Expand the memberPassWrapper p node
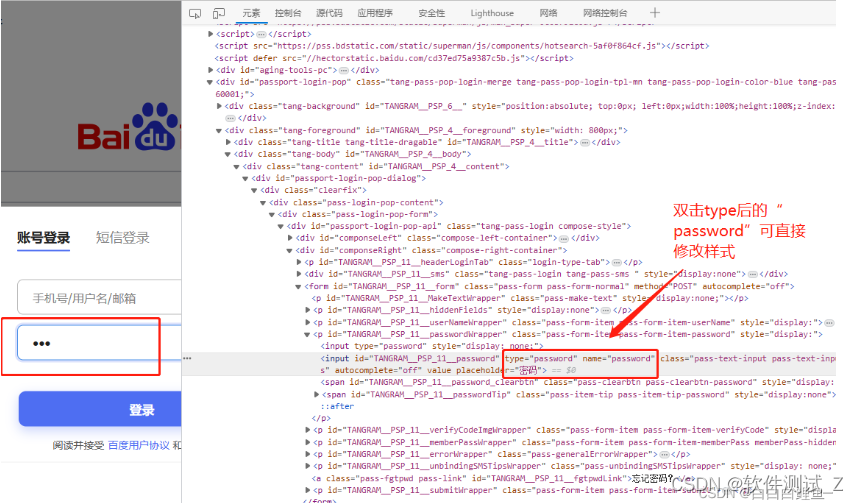Image resolution: width=859 pixels, height=503 pixels. (x=307, y=442)
